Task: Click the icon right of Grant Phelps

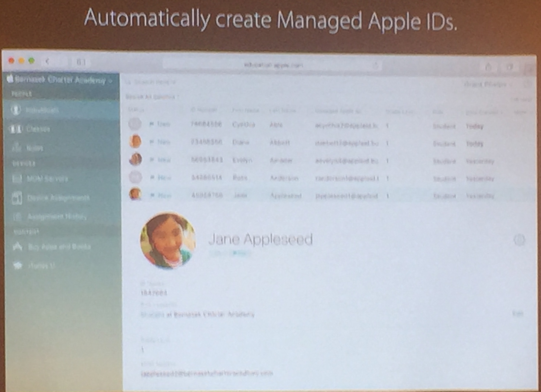Action: tap(527, 84)
